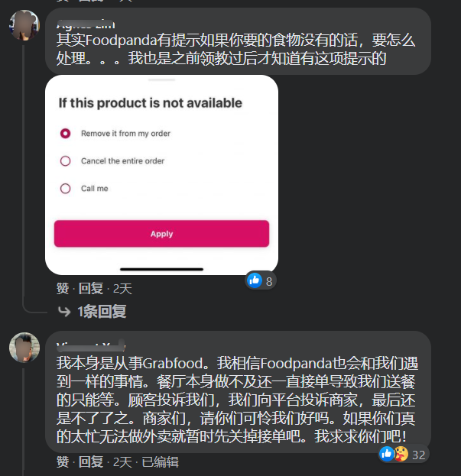Click the blue thumbs-up reaction showing 8
The image size is (461, 476).
pyautogui.click(x=254, y=280)
